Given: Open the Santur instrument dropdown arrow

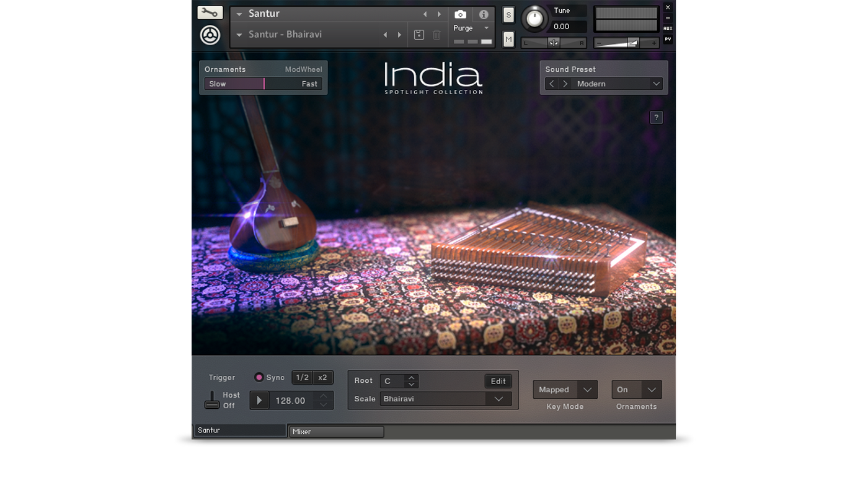Looking at the screenshot, I should tap(239, 14).
